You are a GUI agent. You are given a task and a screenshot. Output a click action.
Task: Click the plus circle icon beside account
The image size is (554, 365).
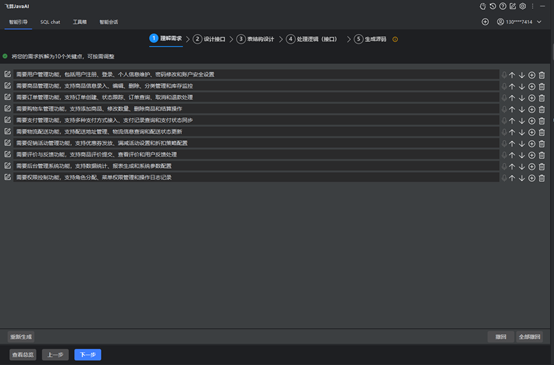point(485,22)
